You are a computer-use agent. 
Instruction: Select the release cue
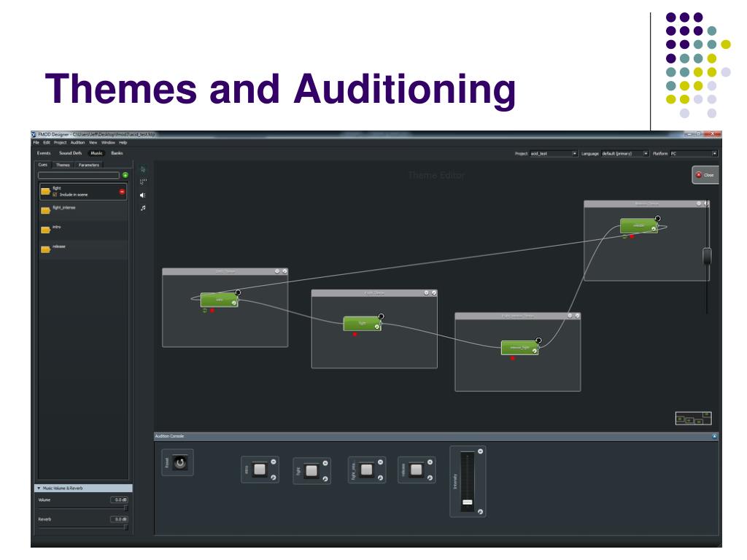pyautogui.click(x=83, y=250)
